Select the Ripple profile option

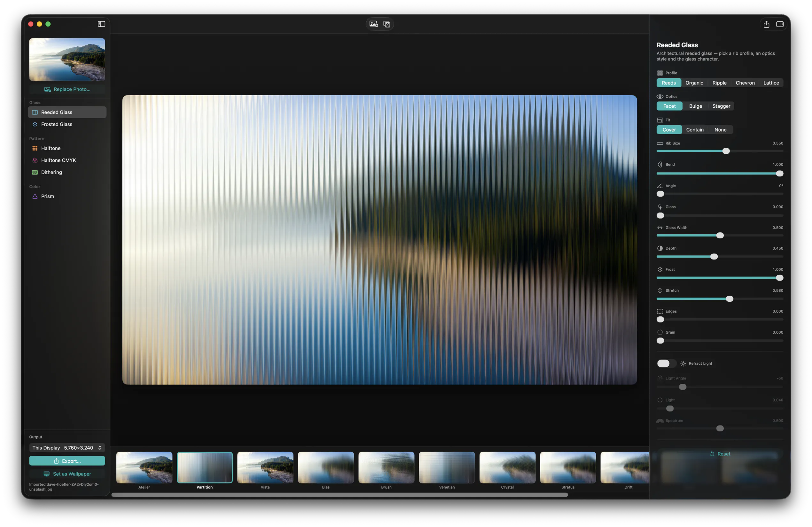tap(719, 83)
